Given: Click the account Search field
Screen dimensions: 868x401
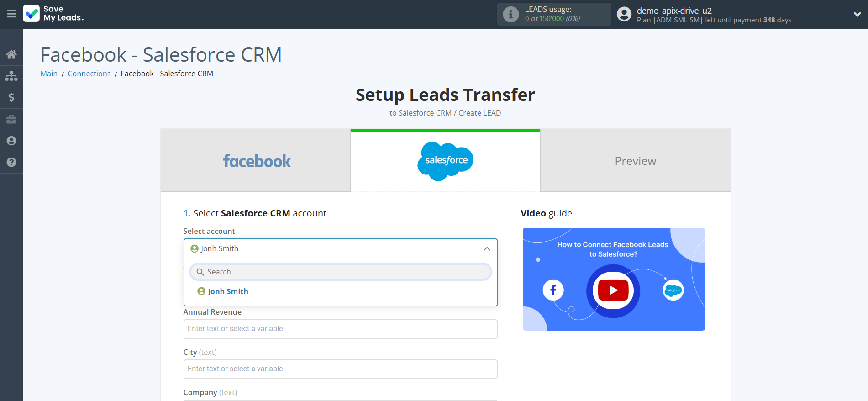Looking at the screenshot, I should tap(347, 272).
